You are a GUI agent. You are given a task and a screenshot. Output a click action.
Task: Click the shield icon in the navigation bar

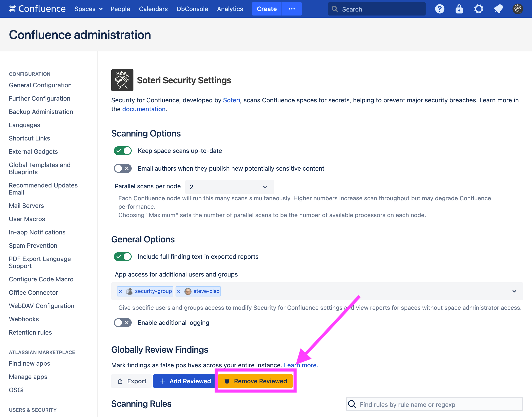[498, 9]
